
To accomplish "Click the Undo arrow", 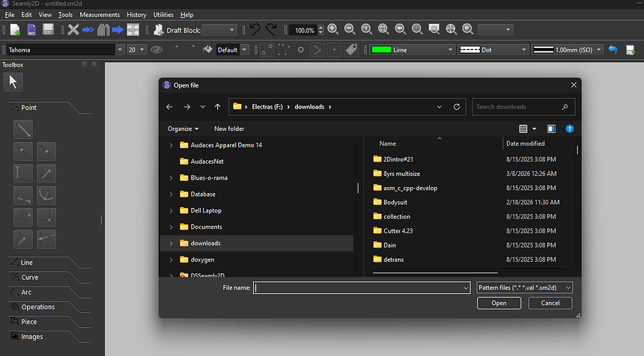I will tap(255, 29).
